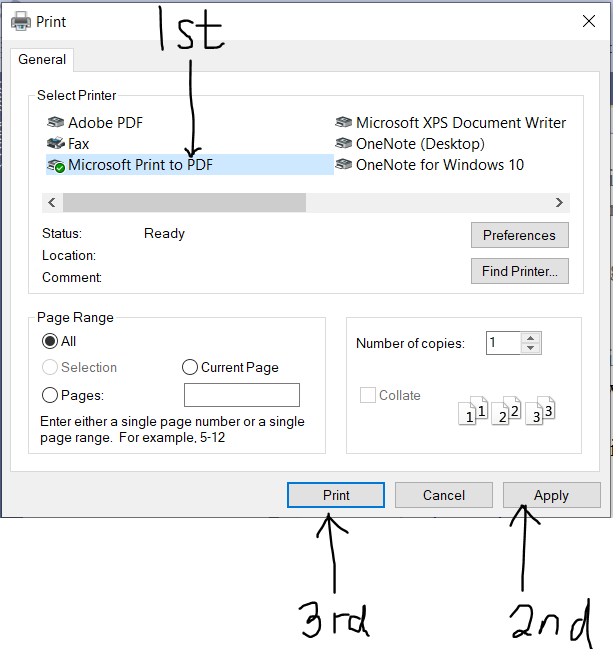
Task: Choose the Current Page radio button
Action: [190, 367]
